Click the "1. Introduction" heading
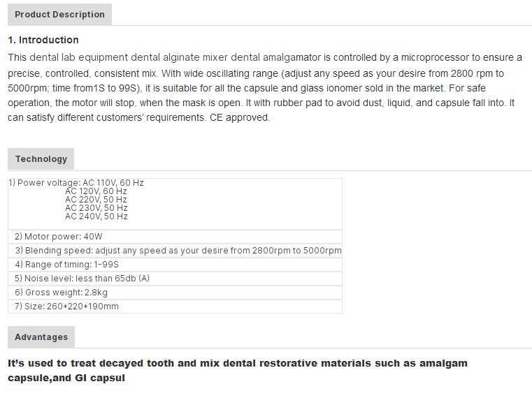This screenshot has width=532, height=405. click(43, 40)
